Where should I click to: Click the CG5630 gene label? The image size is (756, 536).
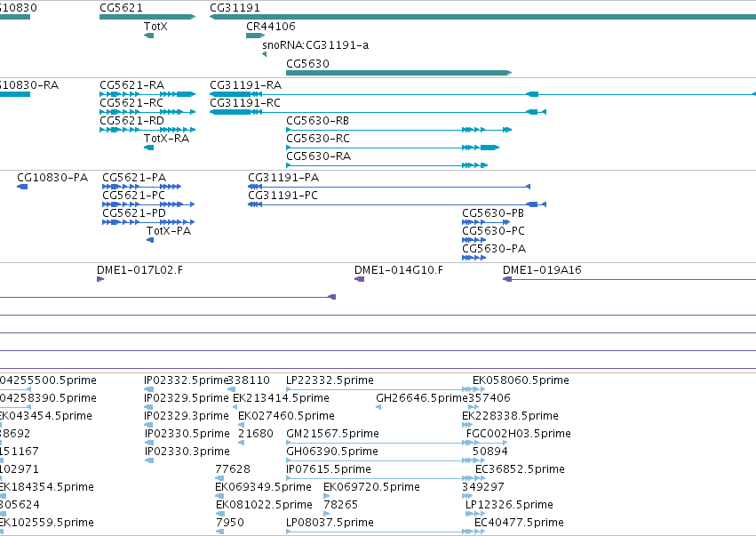coord(307,64)
